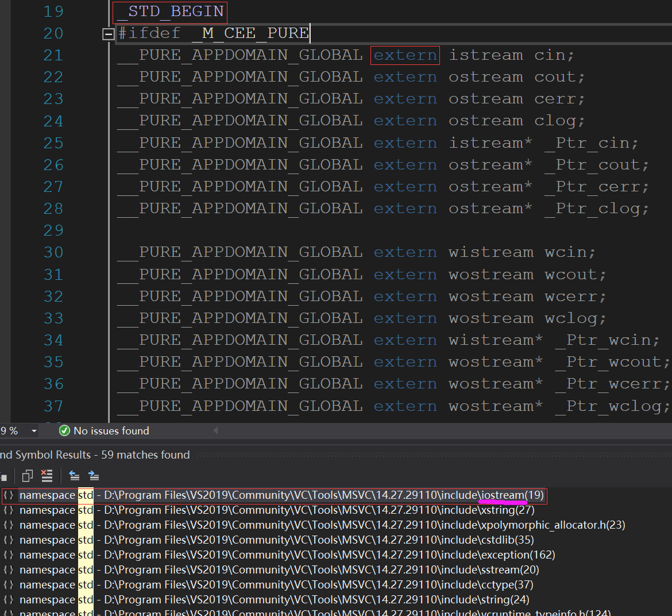Viewport: 672px width, 616px height.
Task: Go to the next location in results
Action: (94, 475)
